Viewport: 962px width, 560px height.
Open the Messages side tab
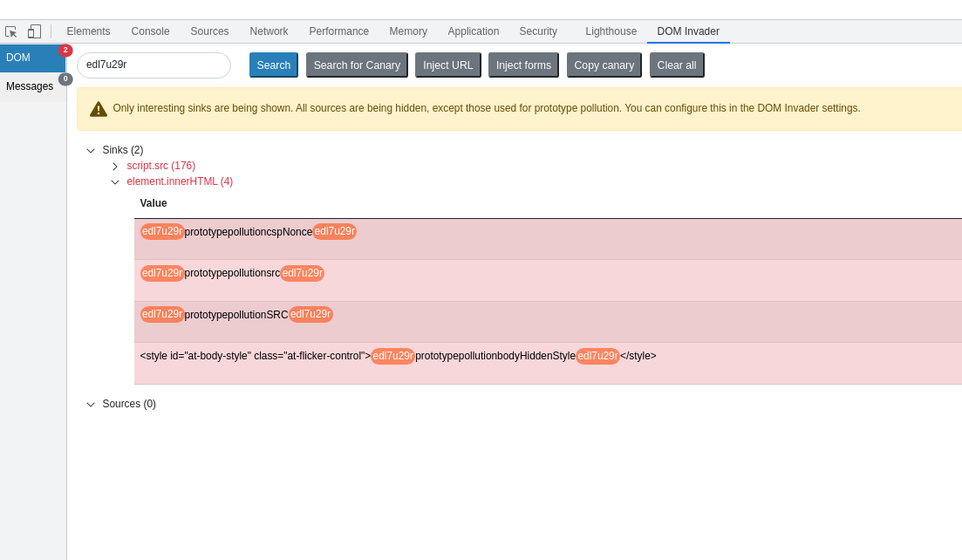tap(32, 86)
